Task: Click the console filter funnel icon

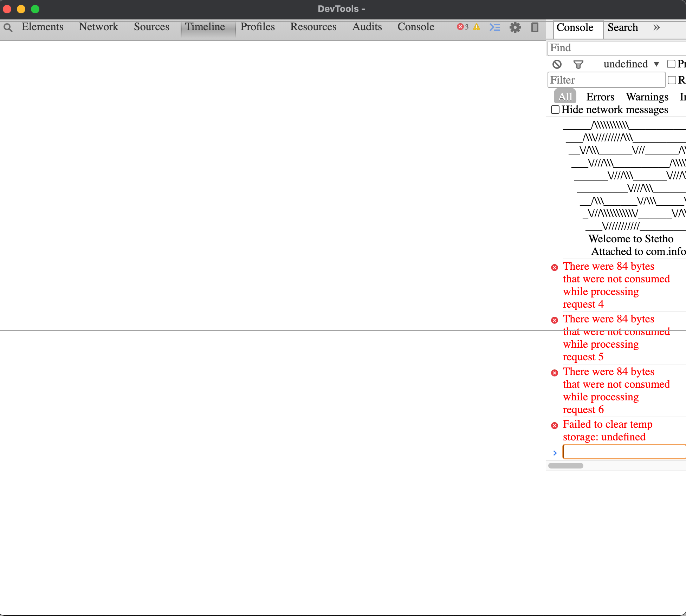Action: pos(578,64)
